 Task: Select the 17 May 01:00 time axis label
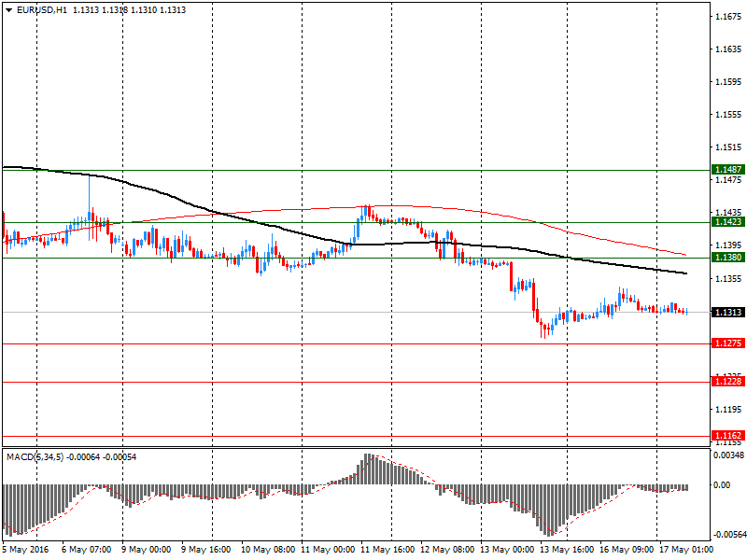tap(686, 550)
